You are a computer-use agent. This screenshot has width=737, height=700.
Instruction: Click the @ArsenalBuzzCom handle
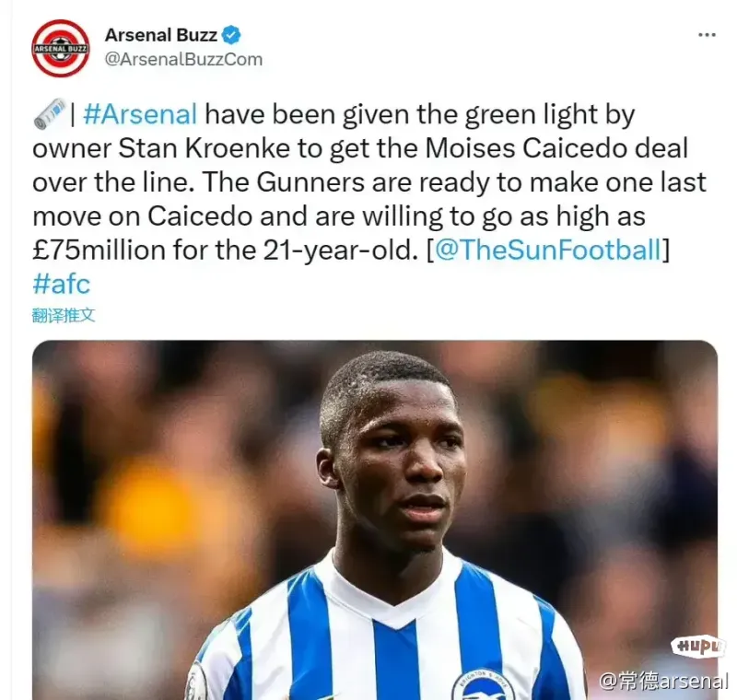183,60
